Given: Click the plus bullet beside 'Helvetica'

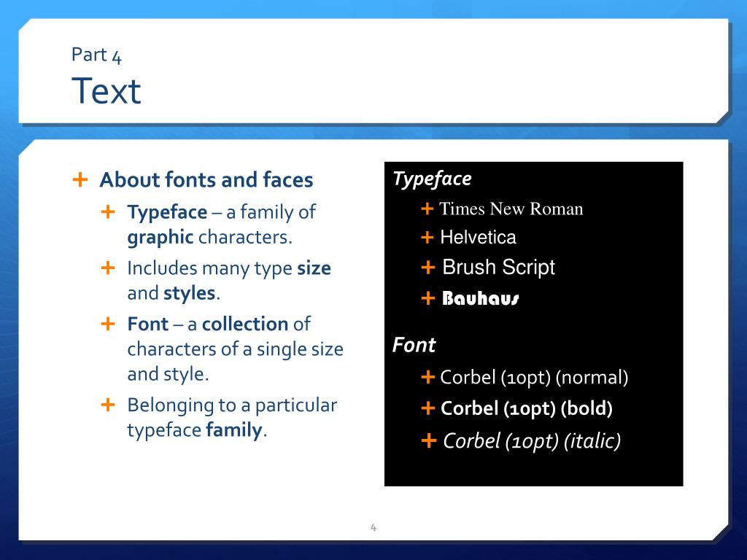Looking at the screenshot, I should [x=427, y=237].
